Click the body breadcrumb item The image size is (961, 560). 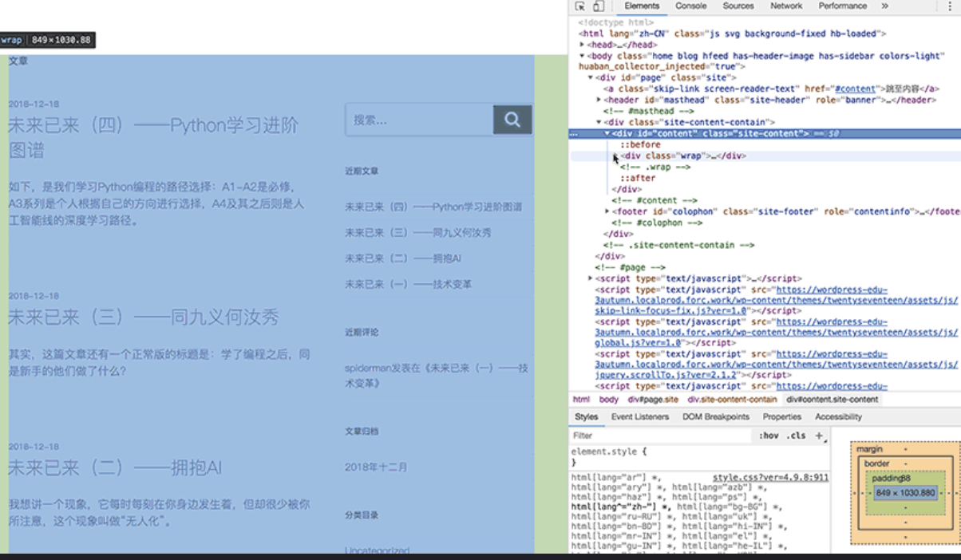[609, 399]
